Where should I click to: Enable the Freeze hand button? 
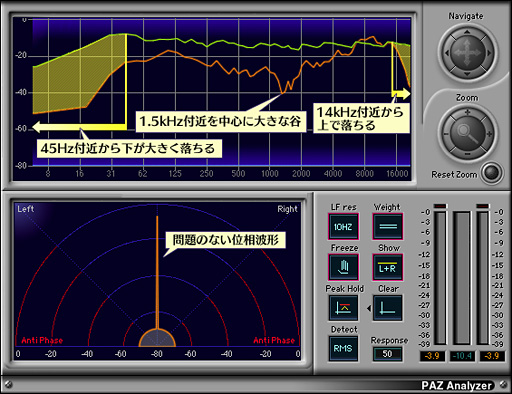[x=343, y=267]
